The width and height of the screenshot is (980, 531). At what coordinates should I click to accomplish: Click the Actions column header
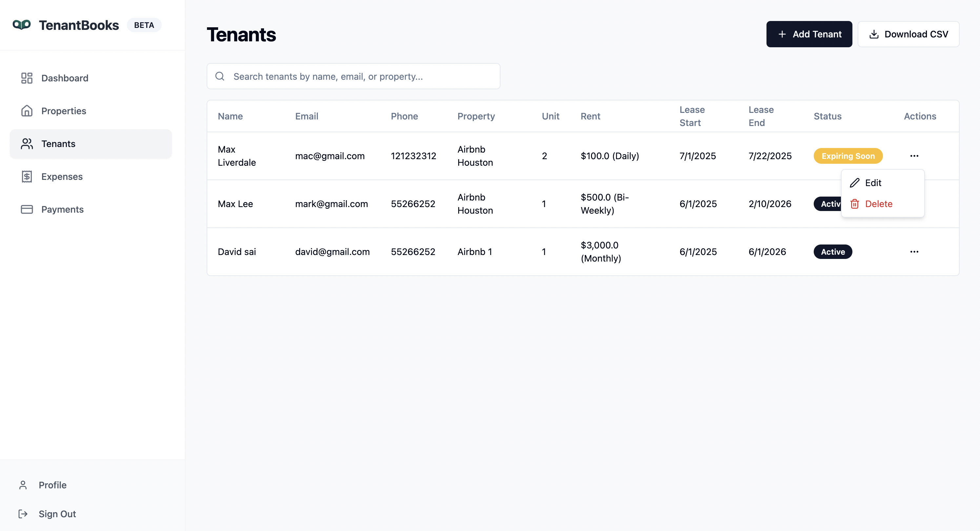(920, 116)
